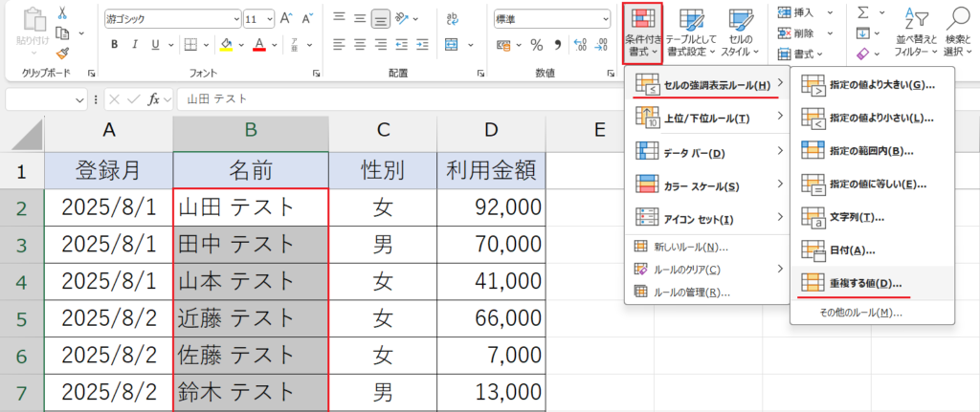
Task: Select column D header
Action: point(491,130)
